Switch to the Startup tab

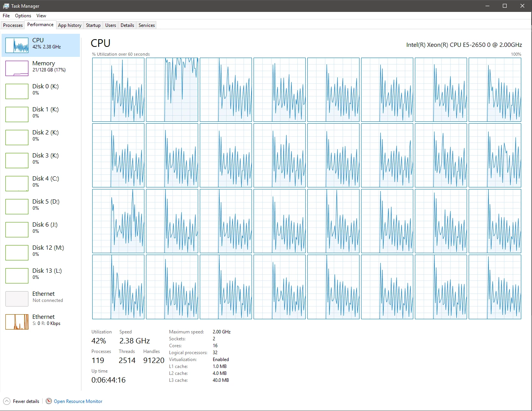[93, 25]
